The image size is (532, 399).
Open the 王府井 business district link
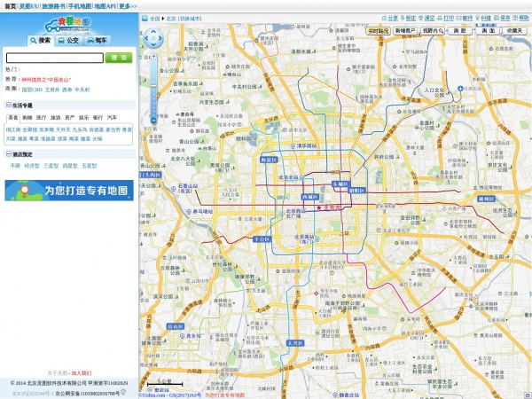(x=52, y=90)
